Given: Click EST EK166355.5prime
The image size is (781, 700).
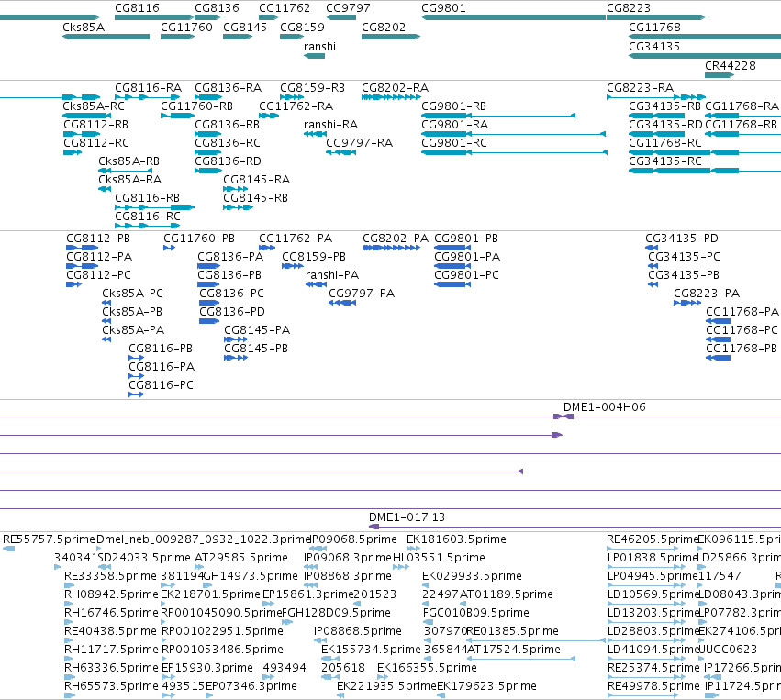Looking at the screenshot, I should (x=383, y=678).
